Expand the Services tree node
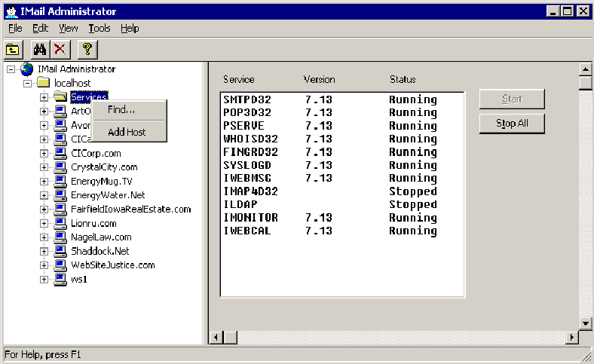This screenshot has height=364, width=594. coord(44,97)
